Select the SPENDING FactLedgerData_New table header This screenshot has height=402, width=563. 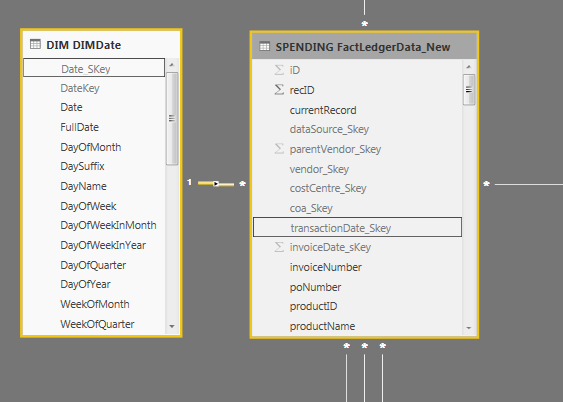coord(364,47)
